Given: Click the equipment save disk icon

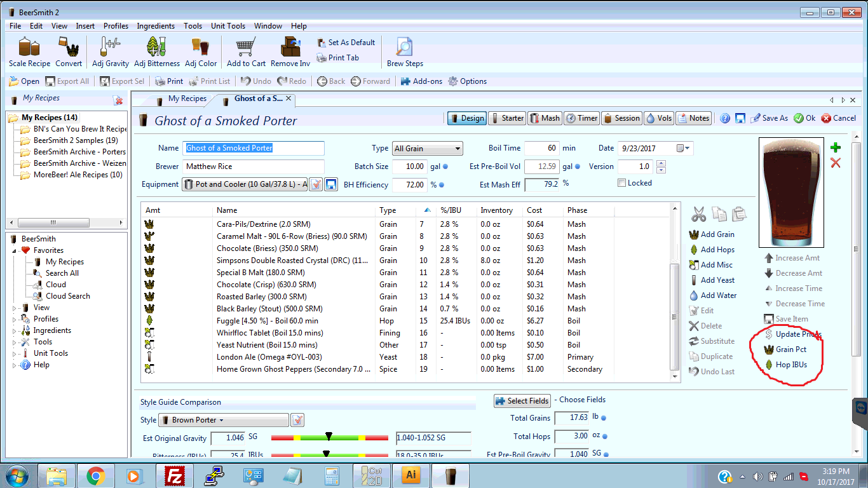Looking at the screenshot, I should tap(331, 184).
